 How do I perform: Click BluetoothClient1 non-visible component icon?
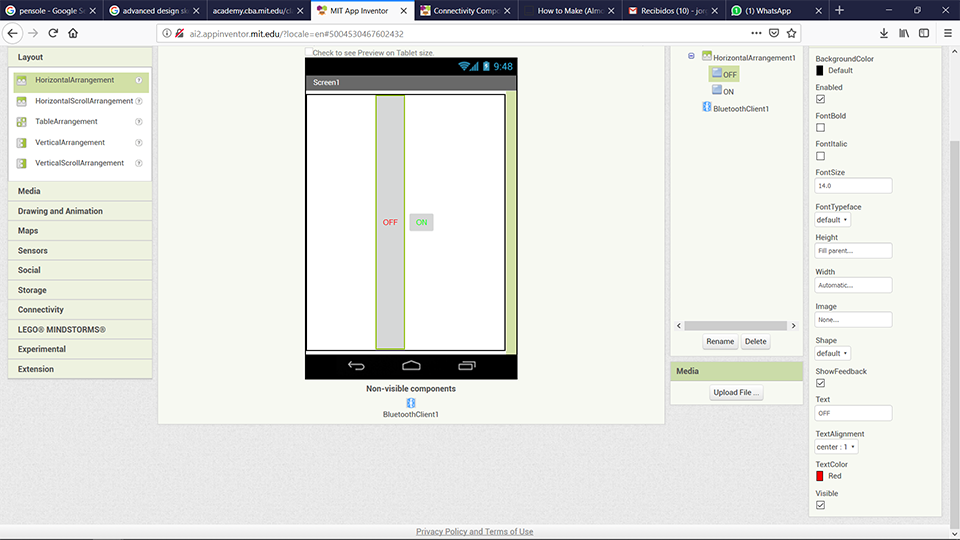411,403
